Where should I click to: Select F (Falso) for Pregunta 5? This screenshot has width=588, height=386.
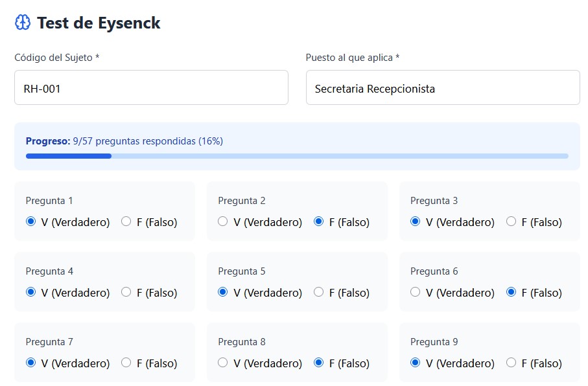(318, 292)
